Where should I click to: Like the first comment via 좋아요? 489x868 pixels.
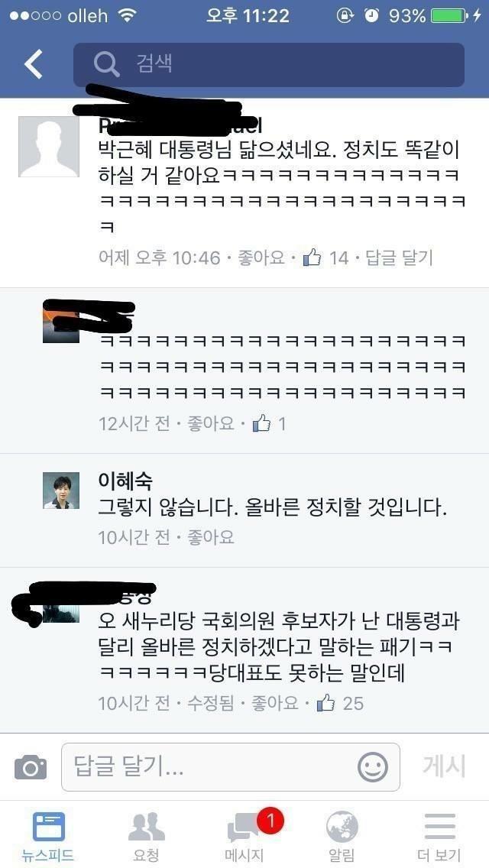click(x=261, y=257)
